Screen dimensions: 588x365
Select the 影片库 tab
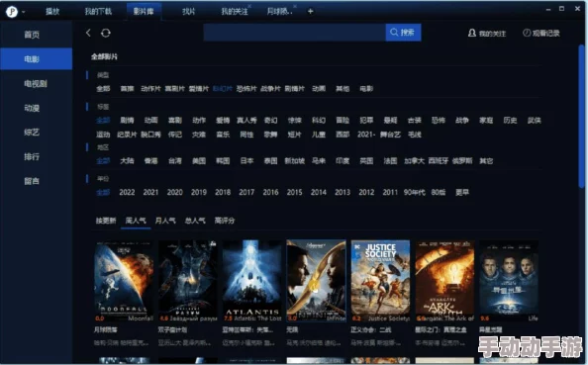pos(144,12)
